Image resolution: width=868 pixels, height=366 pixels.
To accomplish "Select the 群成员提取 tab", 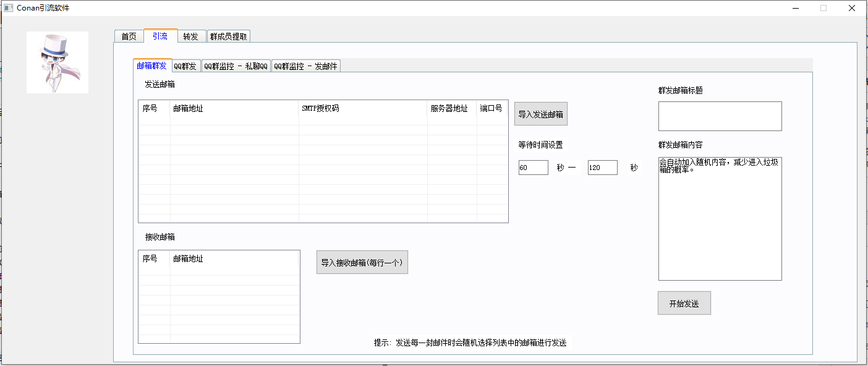I will [x=228, y=36].
